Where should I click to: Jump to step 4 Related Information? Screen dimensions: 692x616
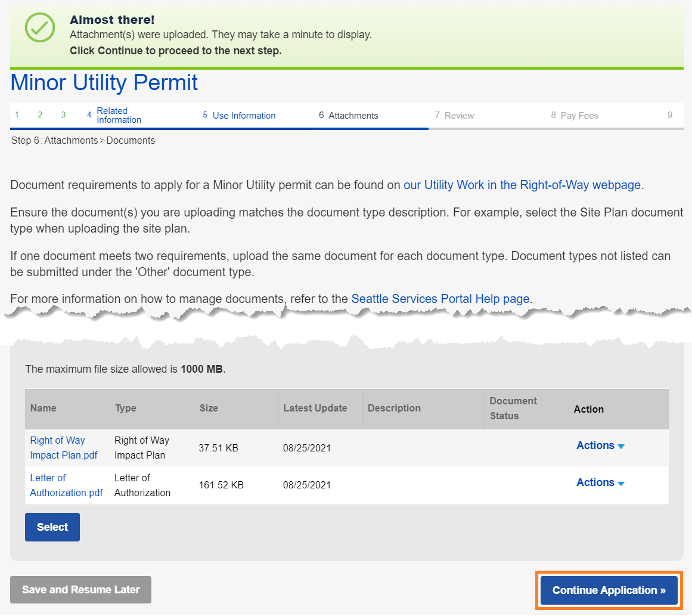(118, 115)
